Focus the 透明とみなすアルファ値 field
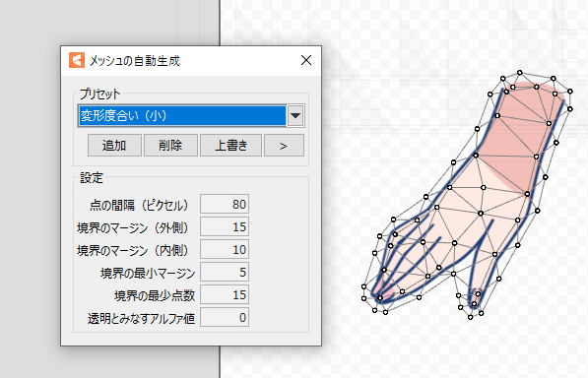Viewport: 588px width, 378px height. point(225,317)
